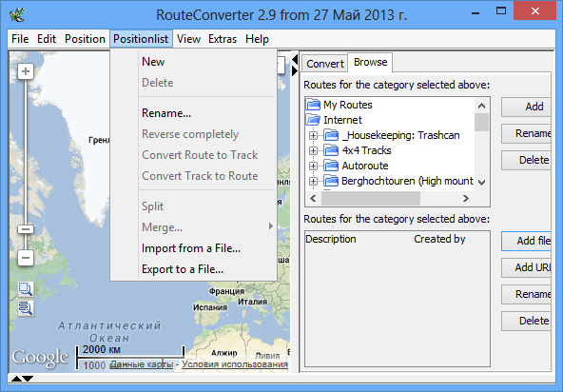Image resolution: width=563 pixels, height=392 pixels.
Task: Click the 4x4 Tracks folder icon
Action: [331, 150]
